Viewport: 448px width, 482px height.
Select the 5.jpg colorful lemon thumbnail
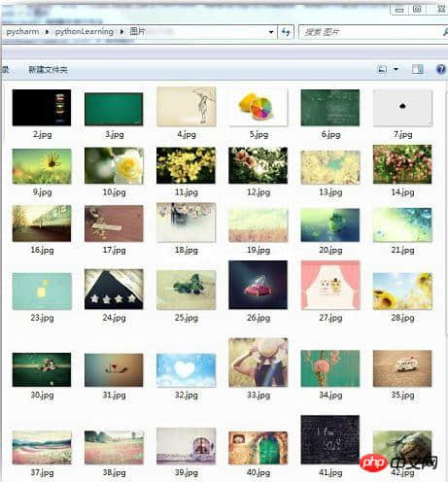pyautogui.click(x=258, y=108)
